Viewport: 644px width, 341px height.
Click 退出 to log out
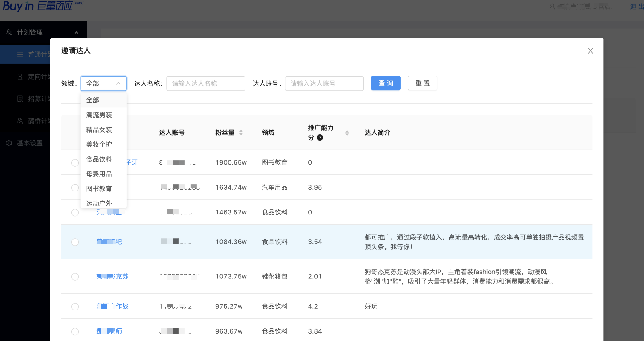tap(637, 7)
